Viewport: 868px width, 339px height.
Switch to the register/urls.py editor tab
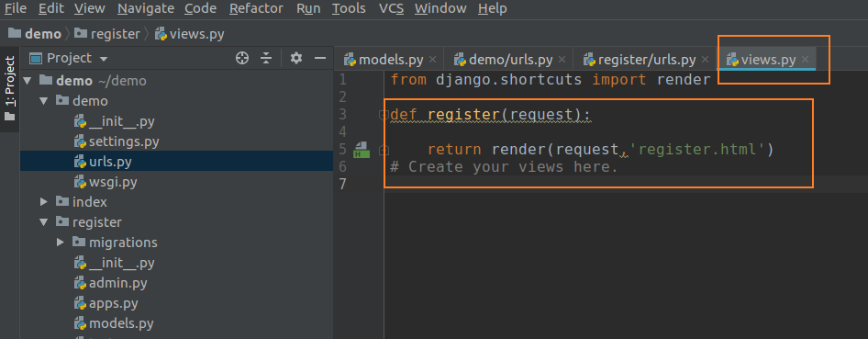pos(645,60)
